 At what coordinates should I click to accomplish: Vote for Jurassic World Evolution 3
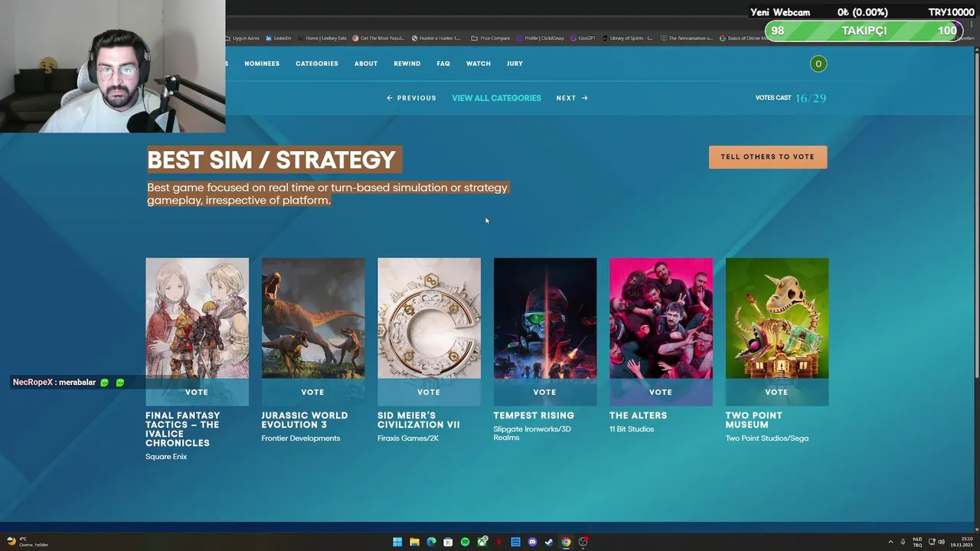tap(312, 392)
